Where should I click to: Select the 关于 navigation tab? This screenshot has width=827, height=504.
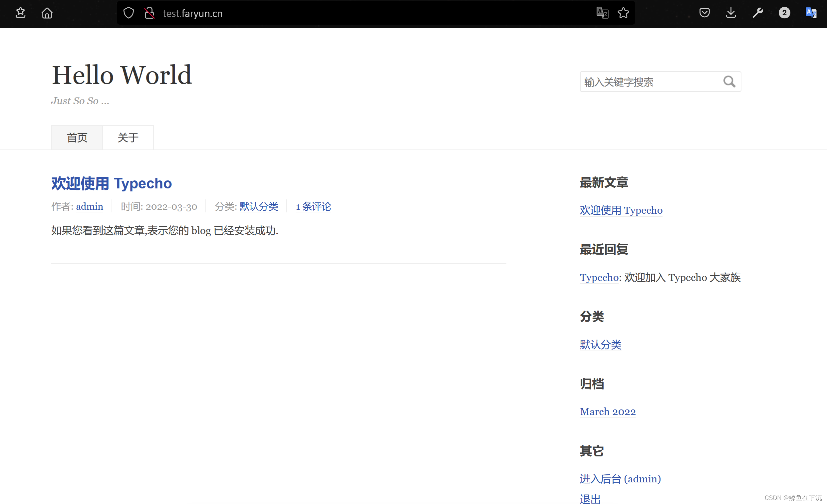[x=128, y=137]
